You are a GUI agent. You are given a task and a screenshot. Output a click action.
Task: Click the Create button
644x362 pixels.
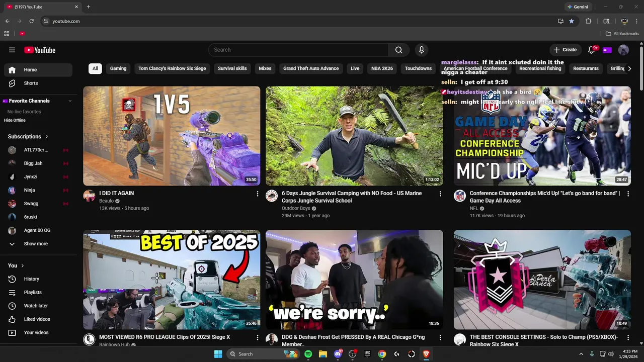click(x=565, y=50)
